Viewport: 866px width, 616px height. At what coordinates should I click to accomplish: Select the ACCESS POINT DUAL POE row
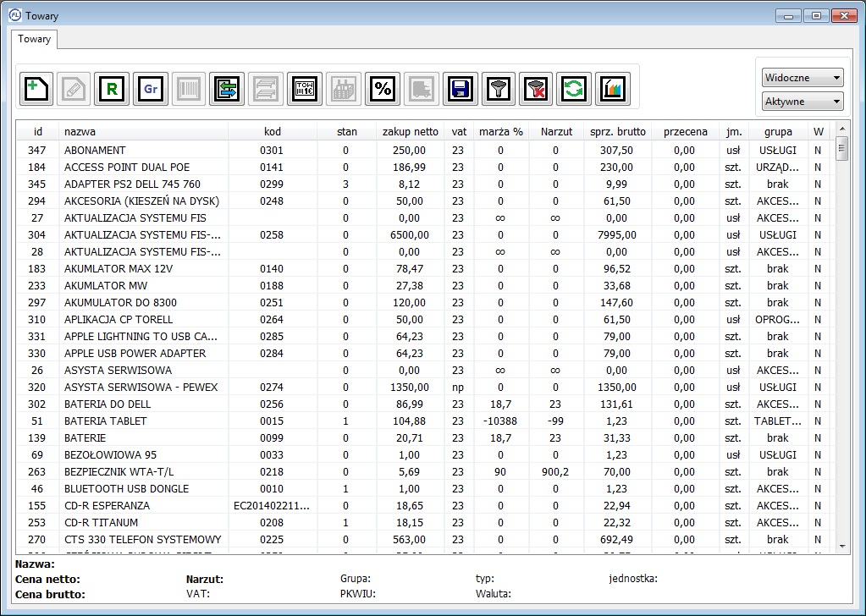[425, 168]
